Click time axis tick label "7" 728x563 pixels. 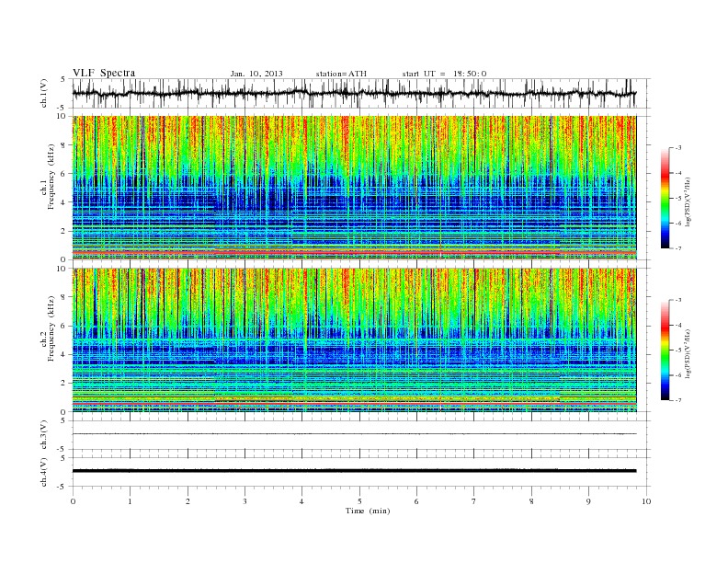(474, 501)
